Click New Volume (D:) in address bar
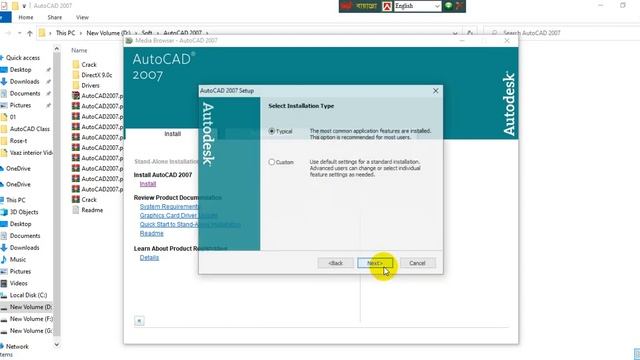 (x=108, y=33)
